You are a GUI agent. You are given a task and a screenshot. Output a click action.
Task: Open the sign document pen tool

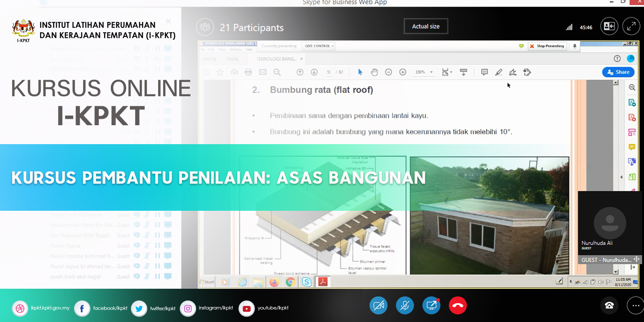coord(513,72)
